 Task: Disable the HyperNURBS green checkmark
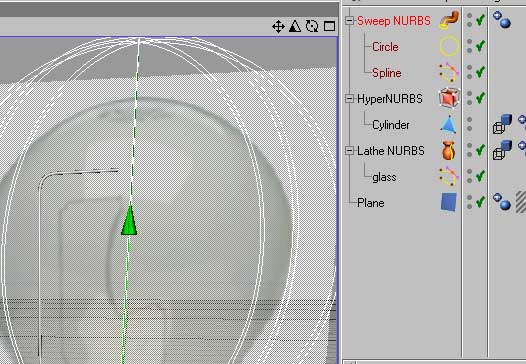pyautogui.click(x=480, y=98)
